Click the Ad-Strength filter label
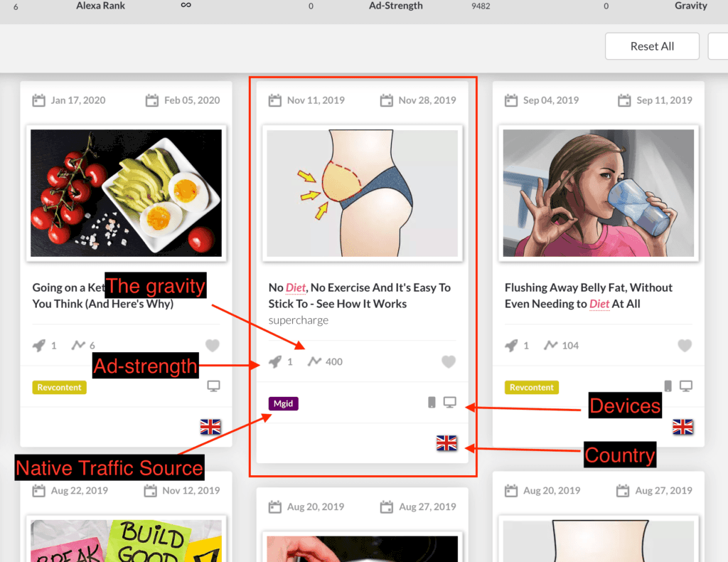This screenshot has height=562, width=728. [x=395, y=6]
